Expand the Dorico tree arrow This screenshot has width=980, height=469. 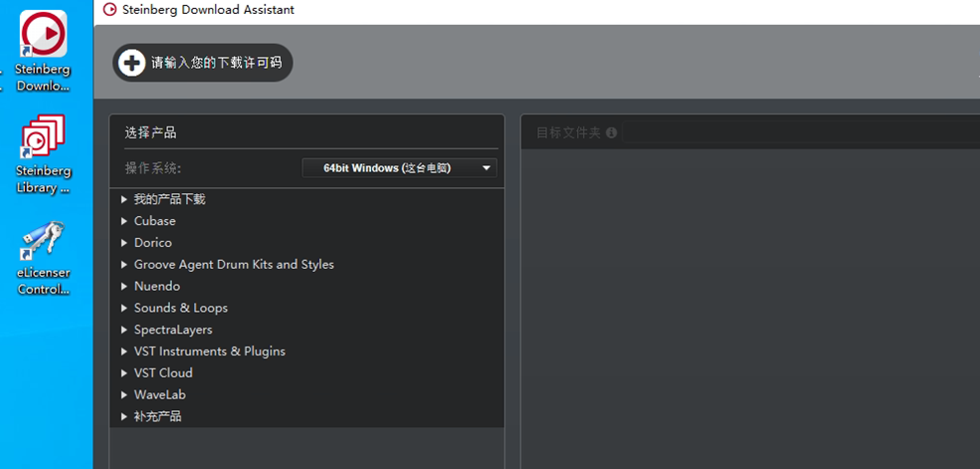(x=124, y=243)
